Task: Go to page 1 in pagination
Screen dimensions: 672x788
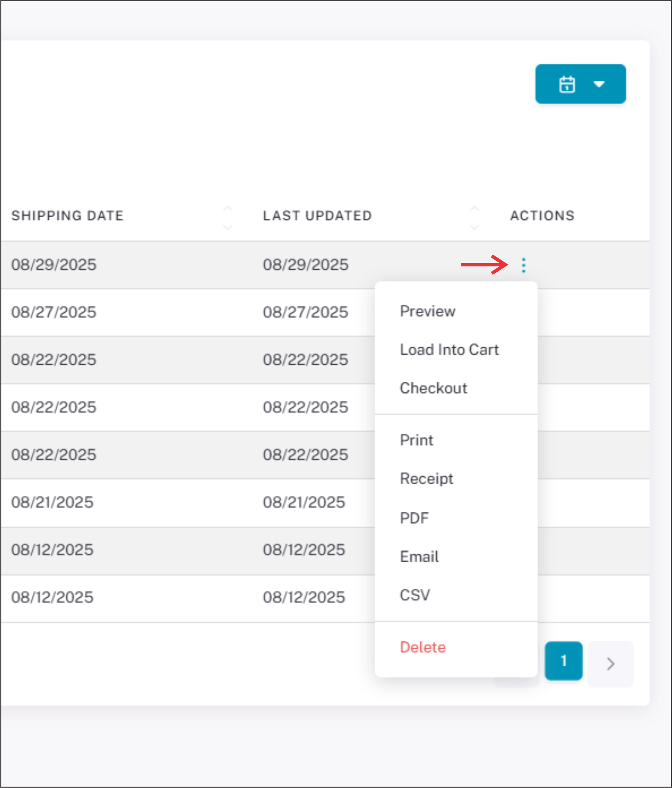Action: (x=563, y=661)
